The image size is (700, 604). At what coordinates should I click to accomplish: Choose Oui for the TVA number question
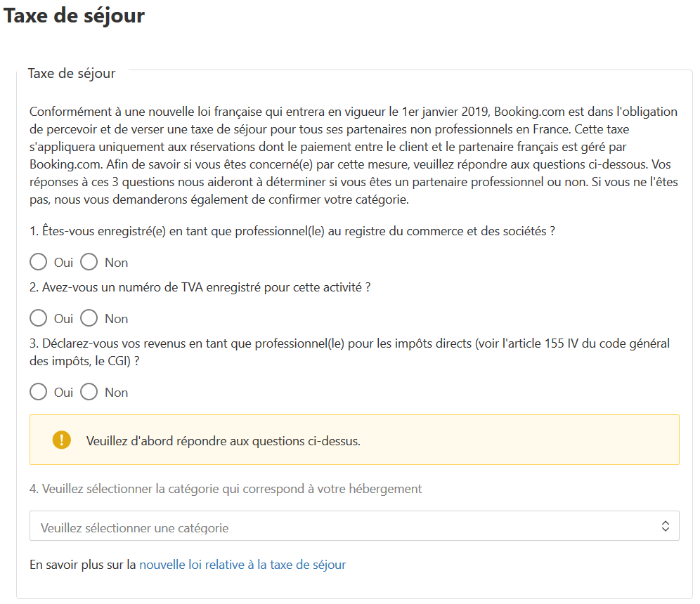(x=39, y=318)
